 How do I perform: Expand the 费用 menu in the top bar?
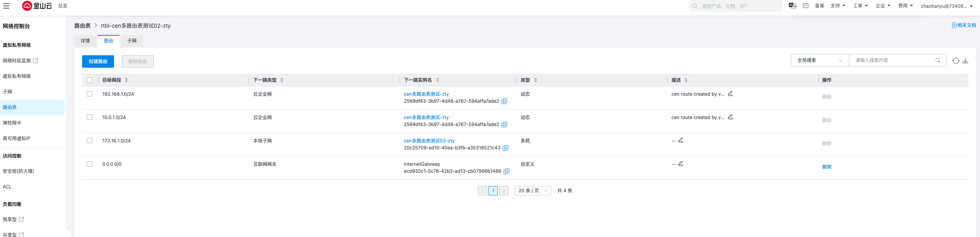pos(905,6)
